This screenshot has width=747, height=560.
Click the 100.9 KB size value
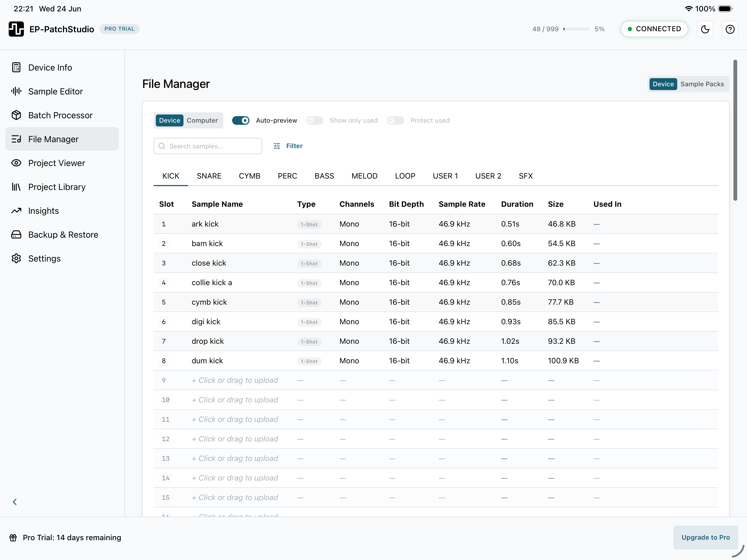[x=563, y=361]
